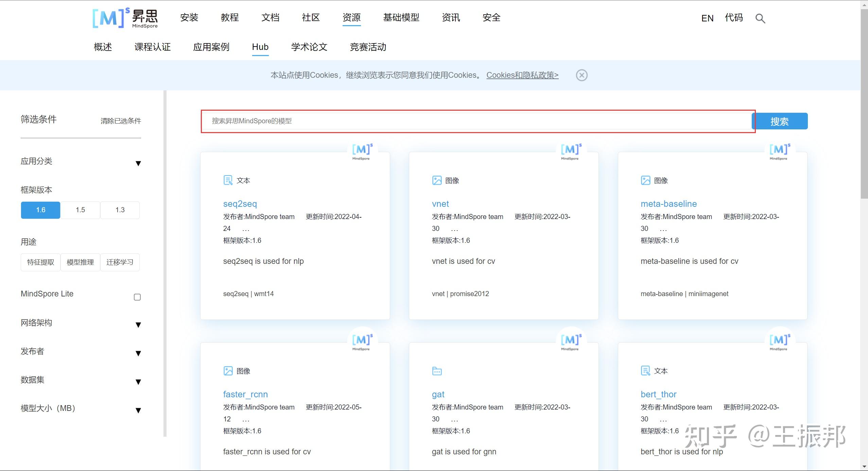Click the MindSpore logo in header

(125, 18)
